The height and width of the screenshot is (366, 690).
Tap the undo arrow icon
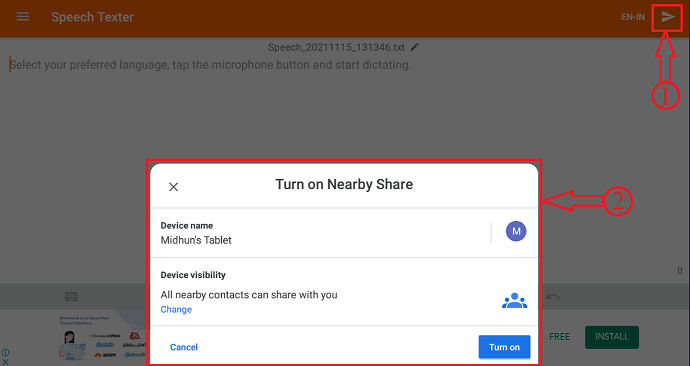553,297
